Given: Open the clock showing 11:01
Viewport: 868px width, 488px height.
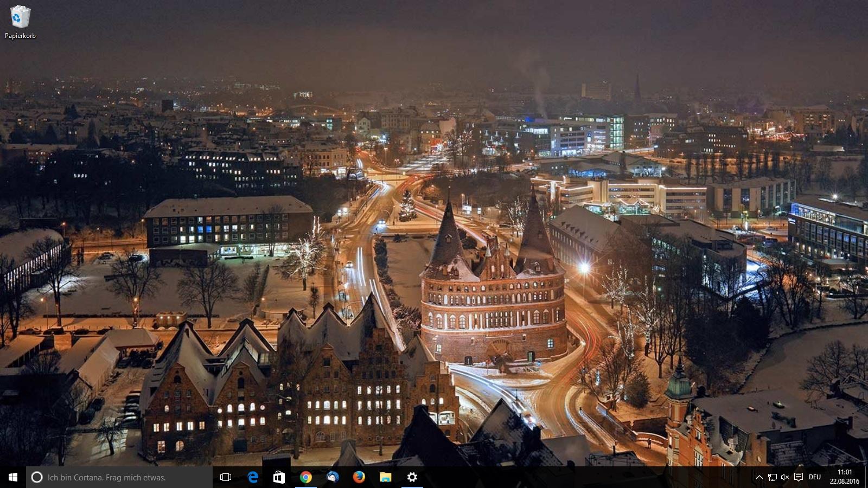Looking at the screenshot, I should coord(844,477).
